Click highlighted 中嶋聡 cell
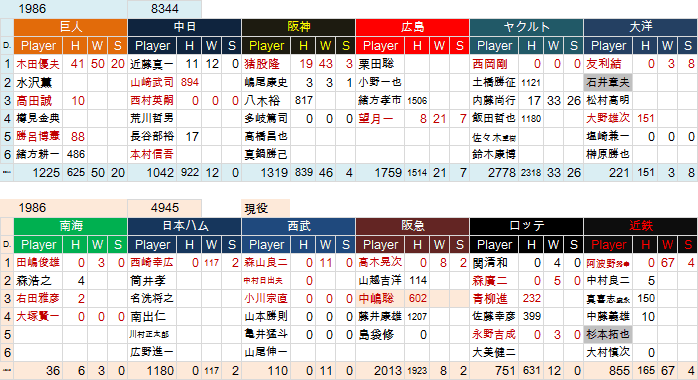 (x=380, y=299)
